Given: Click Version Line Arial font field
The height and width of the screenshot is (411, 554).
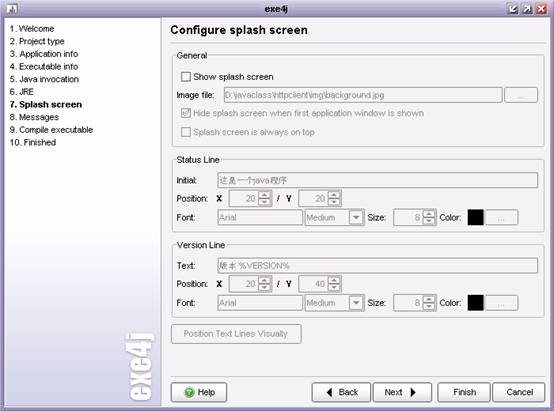Looking at the screenshot, I should (260, 303).
